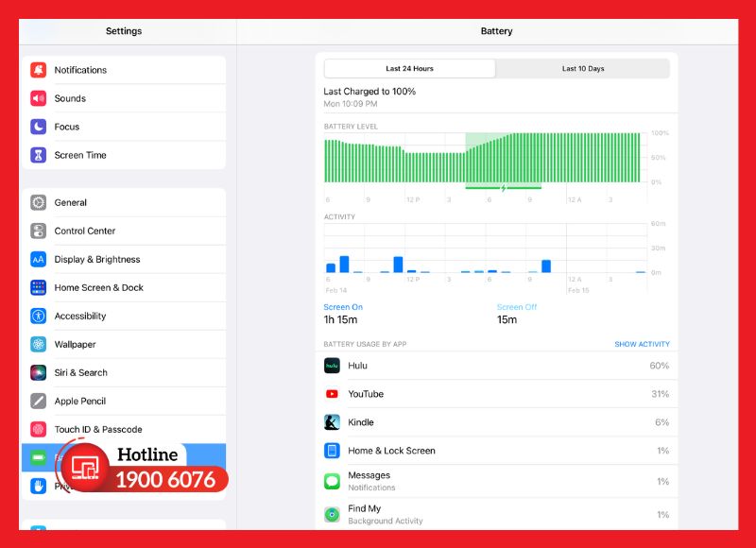Open Screen Time via the hourglass icon

[38, 155]
